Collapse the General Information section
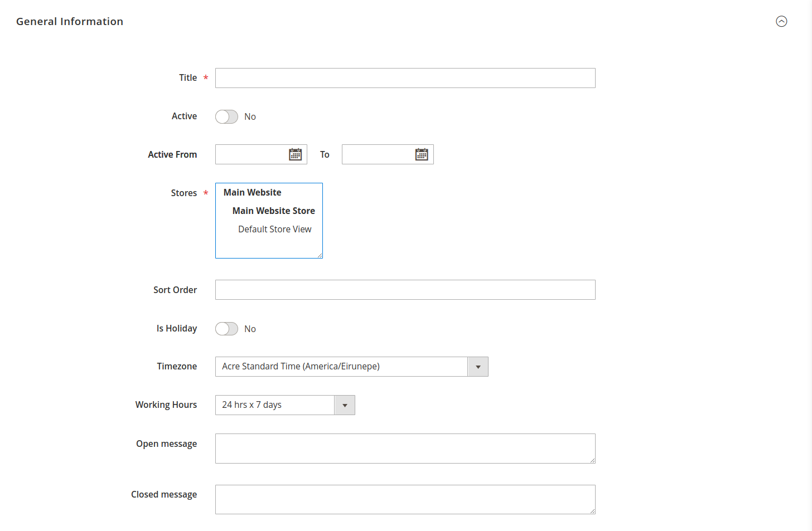812x531 pixels. pyautogui.click(x=781, y=21)
